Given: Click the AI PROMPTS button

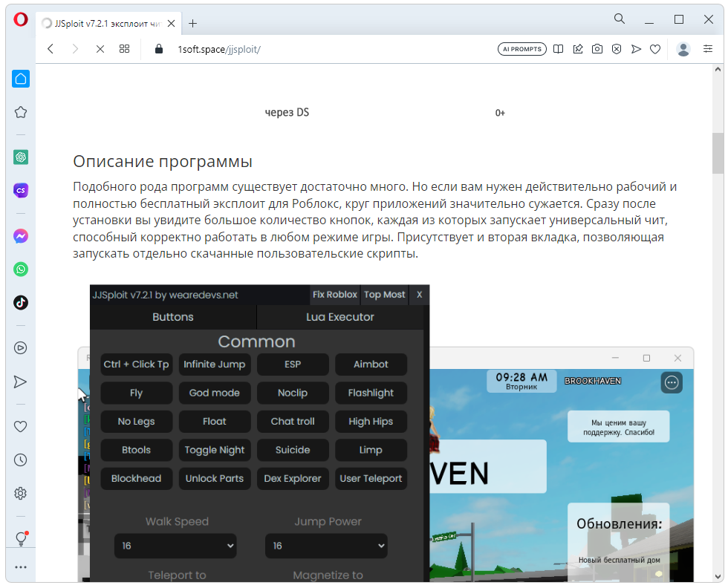Looking at the screenshot, I should click(521, 49).
